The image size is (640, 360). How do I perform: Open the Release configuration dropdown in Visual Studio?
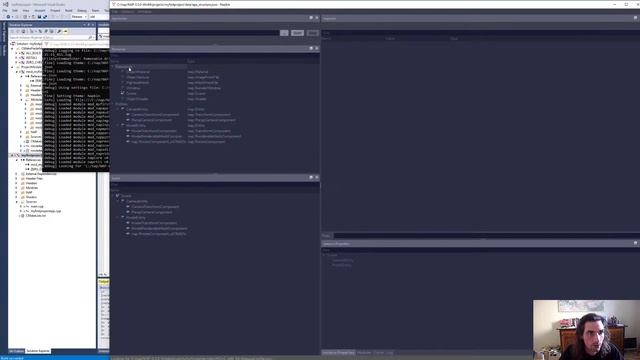[x=79, y=17]
